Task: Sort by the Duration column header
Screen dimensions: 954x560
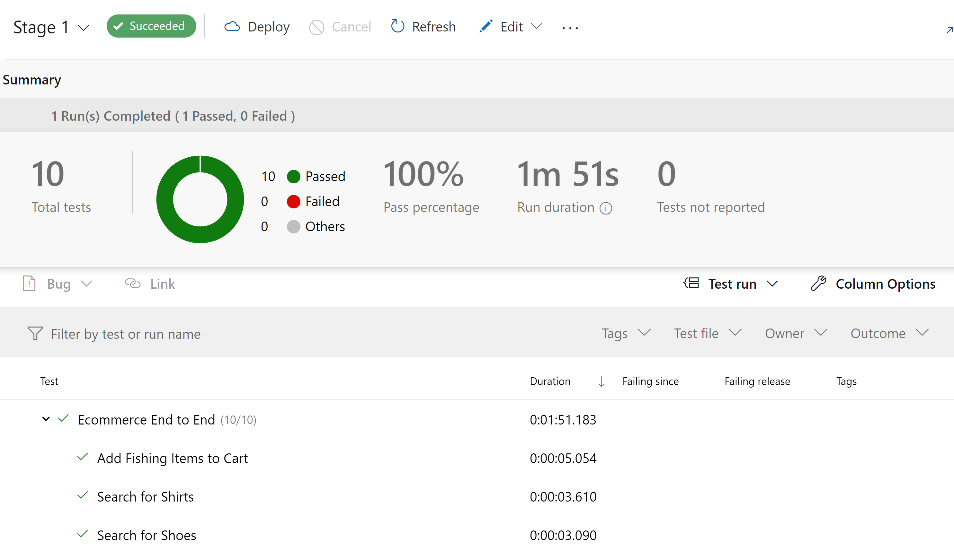Action: [x=550, y=381]
